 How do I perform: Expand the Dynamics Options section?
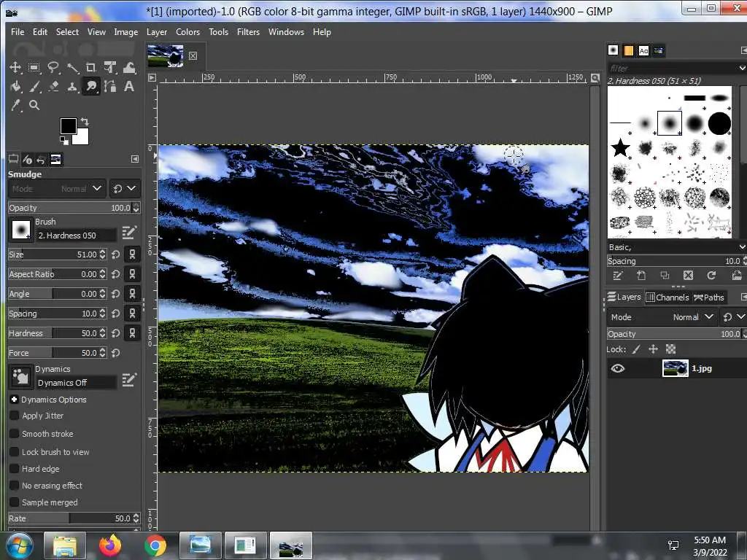tap(15, 400)
